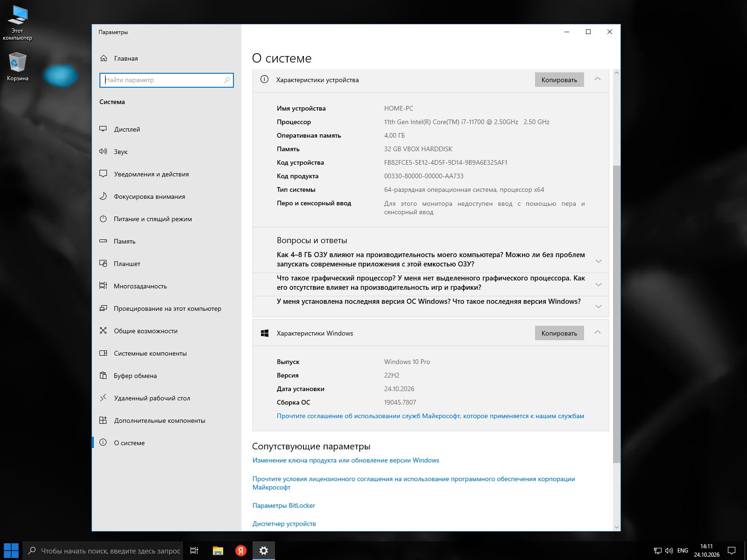
Task: Open the Корзина recycle bin desktop icon
Action: (x=17, y=67)
